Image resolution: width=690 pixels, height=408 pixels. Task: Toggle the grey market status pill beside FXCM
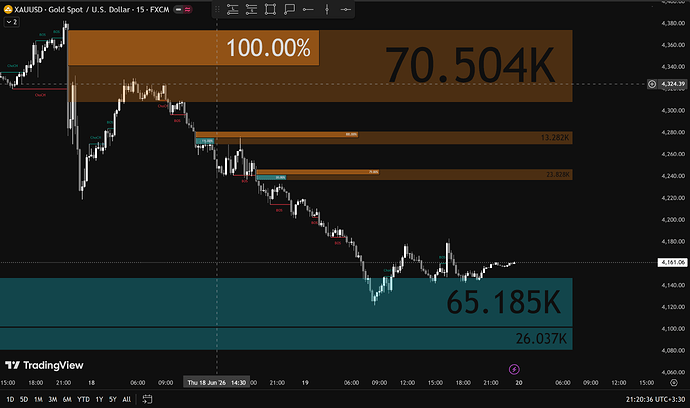179,9
